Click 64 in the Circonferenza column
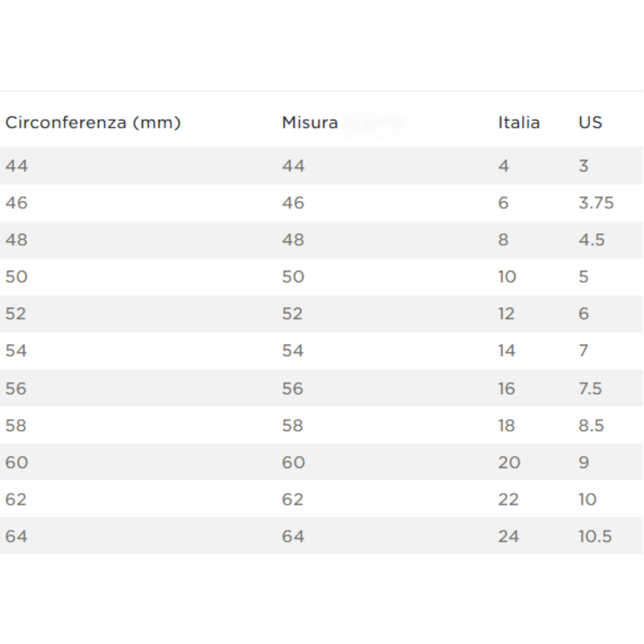The height and width of the screenshot is (644, 644). 17,537
